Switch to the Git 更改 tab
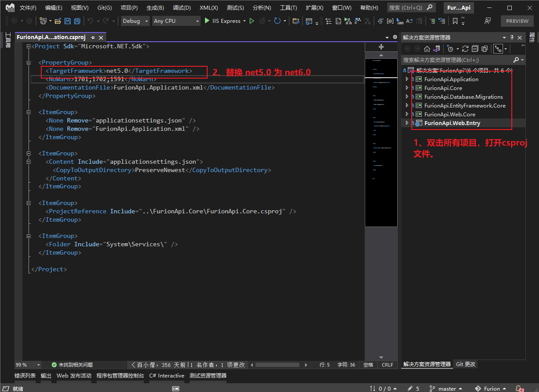539x392 pixels. (465, 364)
